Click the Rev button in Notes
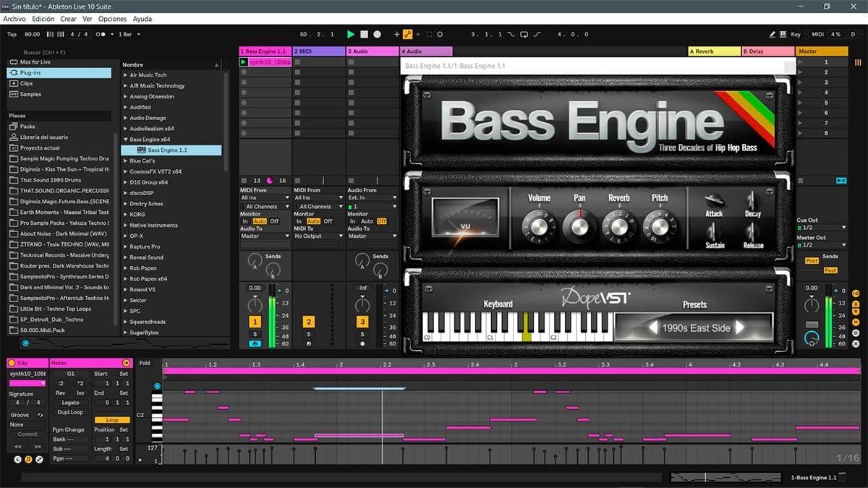 pyautogui.click(x=61, y=393)
